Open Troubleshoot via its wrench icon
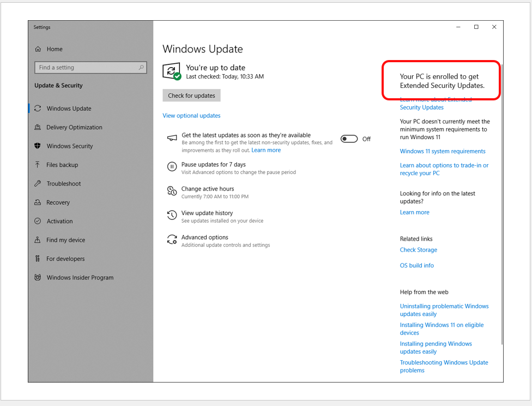The width and height of the screenshot is (532, 406). 37,183
